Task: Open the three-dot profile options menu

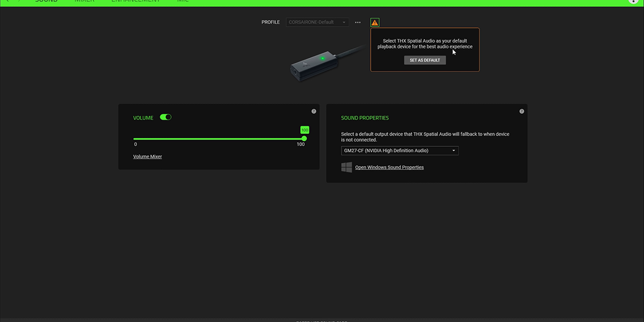Action: tap(358, 23)
